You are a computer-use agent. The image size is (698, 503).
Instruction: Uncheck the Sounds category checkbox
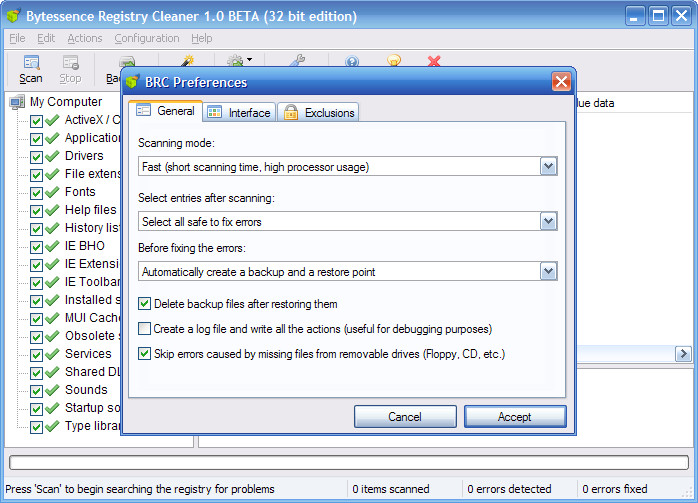coord(37,391)
